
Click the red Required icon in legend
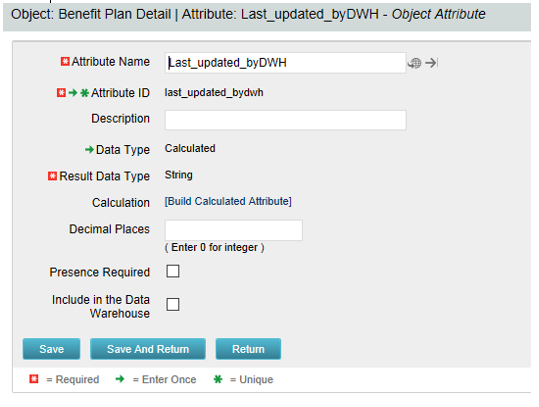(x=34, y=379)
